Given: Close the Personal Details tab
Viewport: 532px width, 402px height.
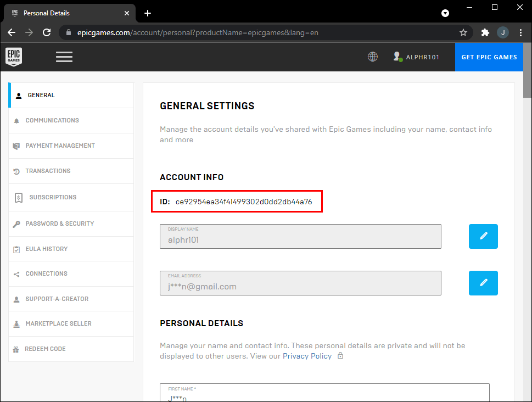Looking at the screenshot, I should [127, 13].
